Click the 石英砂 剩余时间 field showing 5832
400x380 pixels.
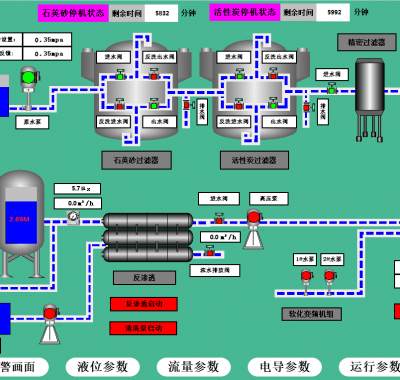(x=162, y=13)
